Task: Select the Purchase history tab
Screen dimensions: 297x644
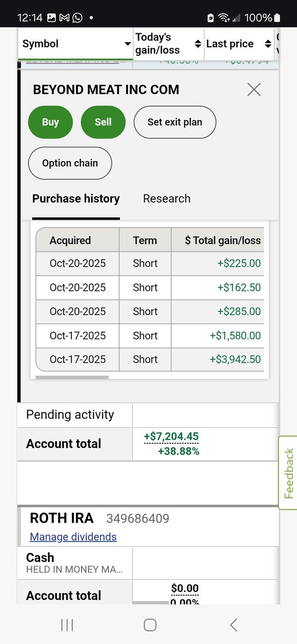Action: click(x=76, y=199)
